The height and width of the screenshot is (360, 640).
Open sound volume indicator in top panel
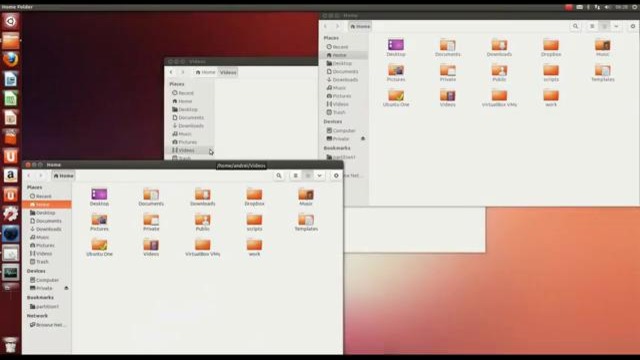pyautogui.click(x=608, y=7)
